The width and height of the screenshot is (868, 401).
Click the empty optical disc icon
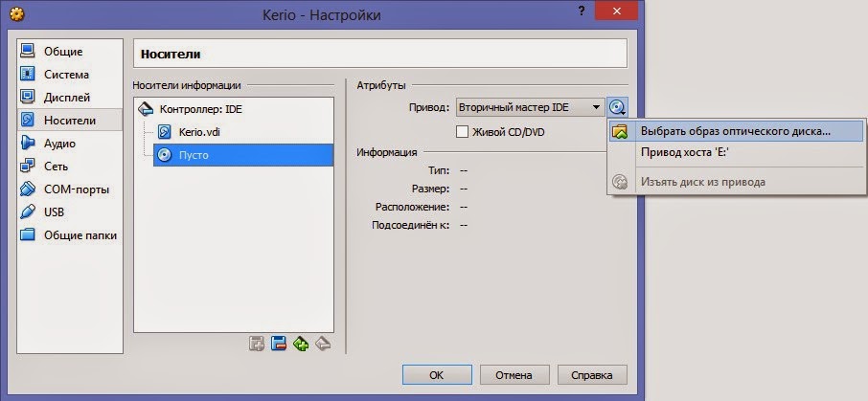(x=165, y=155)
